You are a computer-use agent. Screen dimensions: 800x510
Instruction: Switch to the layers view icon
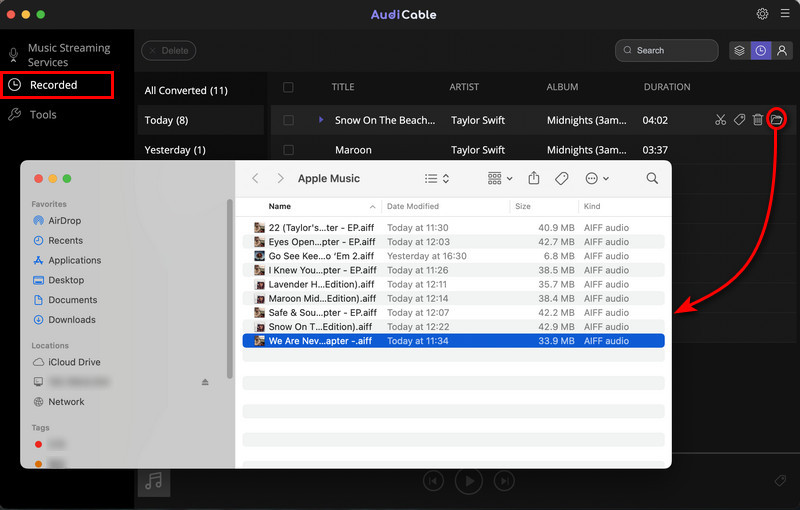(x=739, y=50)
